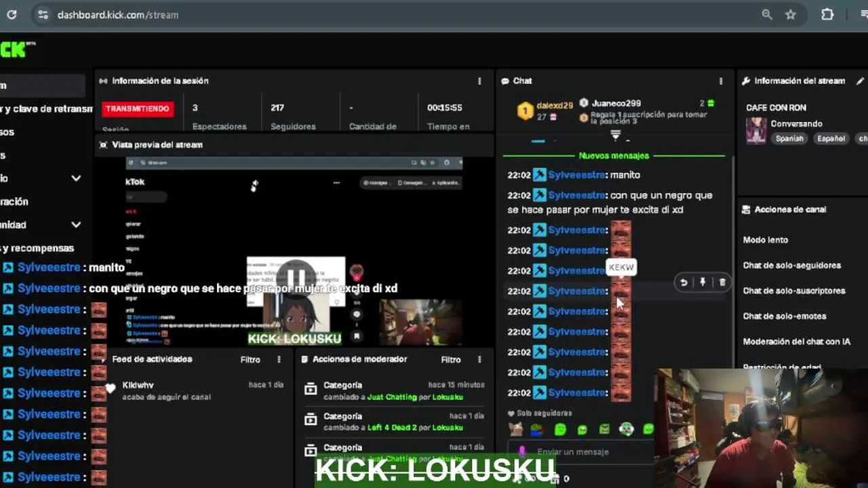Image resolution: width=868 pixels, height=488 pixels.
Task: Open the Conversando category thumbnail
Action: [x=756, y=131]
